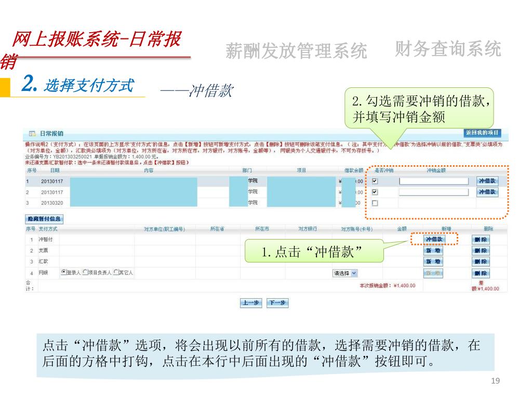
Task: Click 删除 in the 汇款 row
Action: [481, 262]
